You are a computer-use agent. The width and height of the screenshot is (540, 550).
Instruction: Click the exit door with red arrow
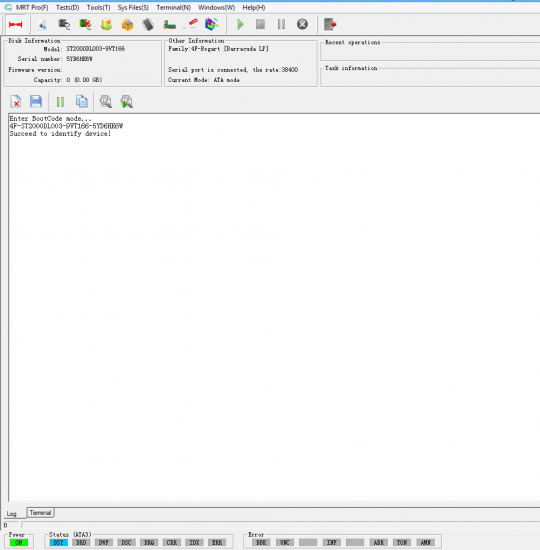(x=330, y=24)
